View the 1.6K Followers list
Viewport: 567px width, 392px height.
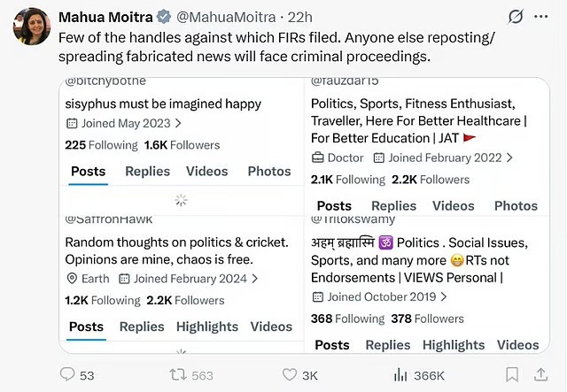click(x=168, y=145)
